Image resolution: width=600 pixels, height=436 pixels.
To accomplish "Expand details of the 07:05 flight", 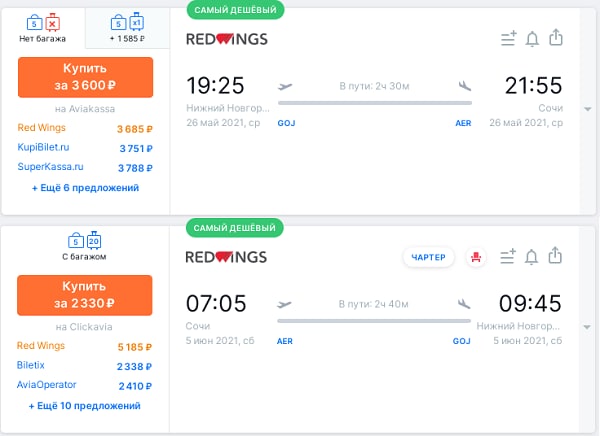I will [x=587, y=327].
